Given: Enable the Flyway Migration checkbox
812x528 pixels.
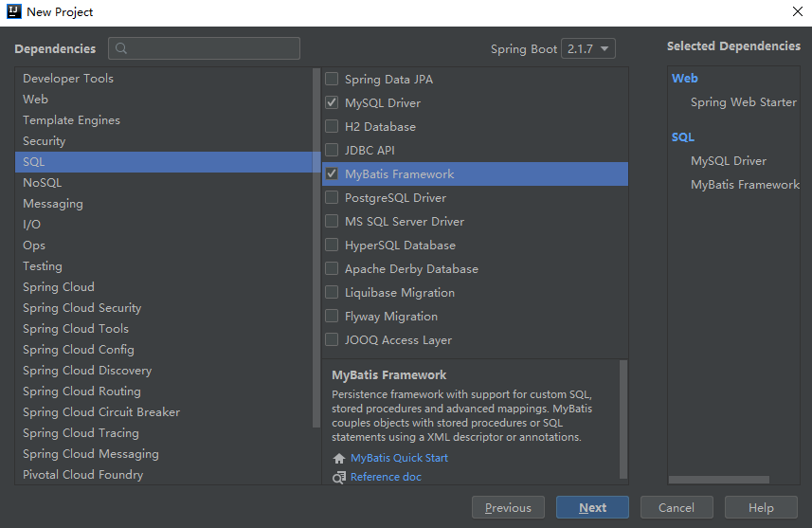Looking at the screenshot, I should coord(332,316).
